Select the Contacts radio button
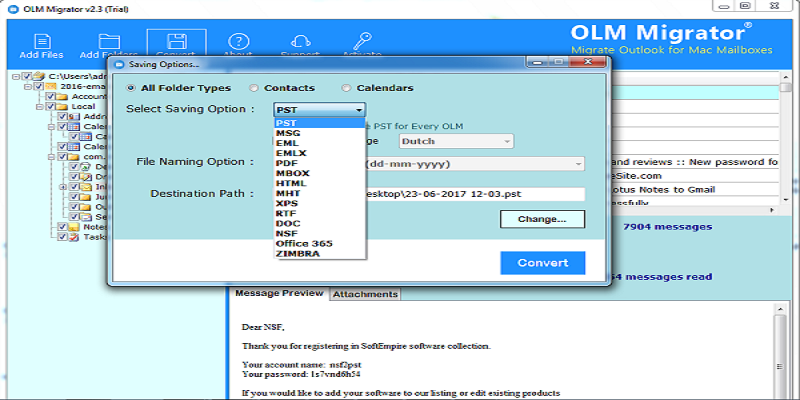800x400 pixels. (x=254, y=88)
